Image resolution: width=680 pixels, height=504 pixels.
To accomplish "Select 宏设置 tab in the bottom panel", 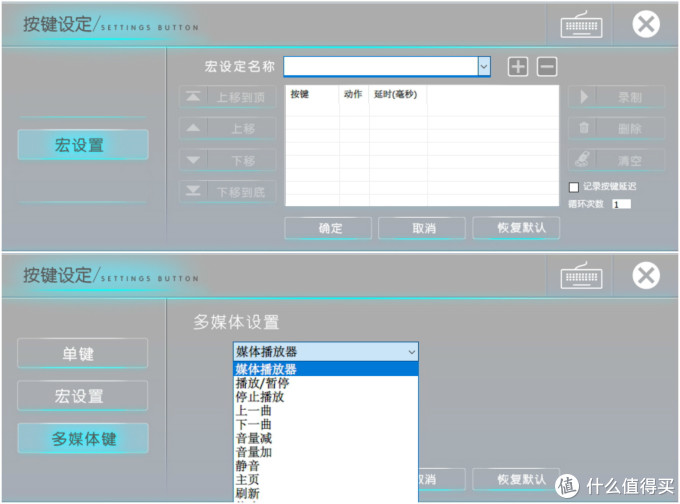I will [82, 396].
